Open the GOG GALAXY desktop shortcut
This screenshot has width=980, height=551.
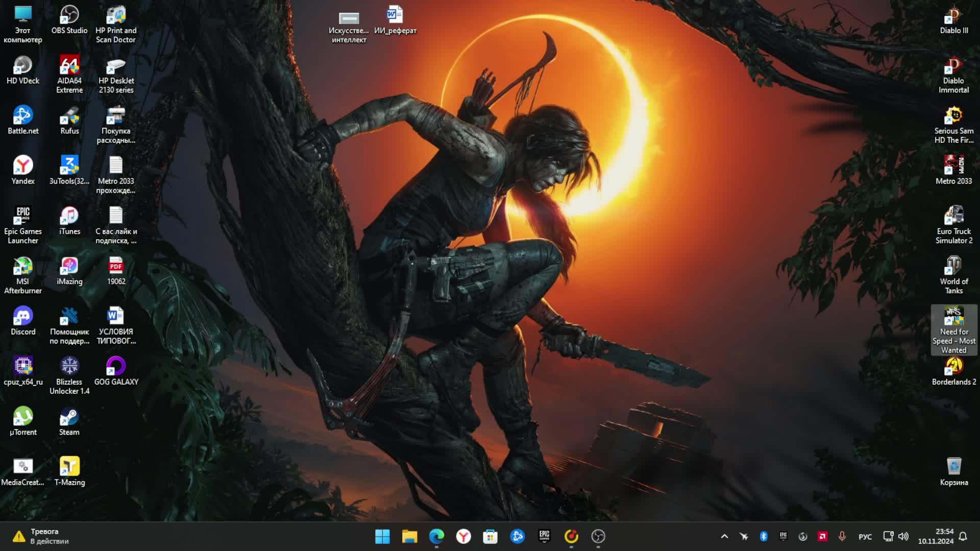(116, 371)
